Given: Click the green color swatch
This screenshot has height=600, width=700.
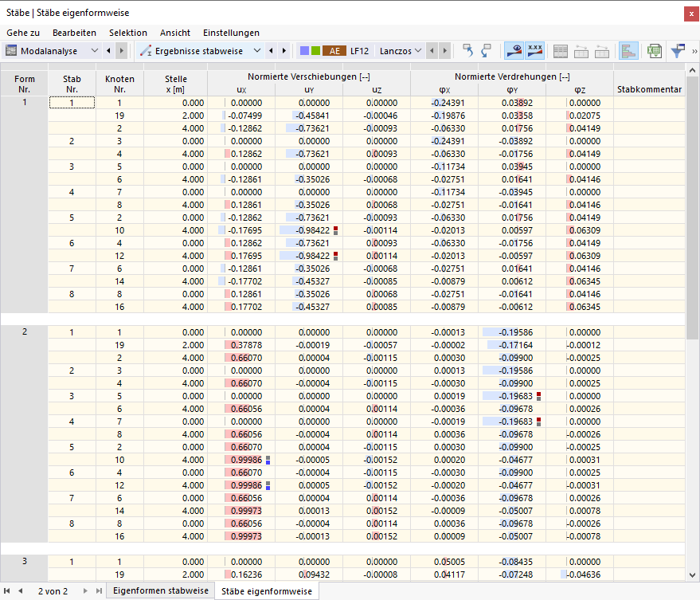Looking at the screenshot, I should (315, 51).
